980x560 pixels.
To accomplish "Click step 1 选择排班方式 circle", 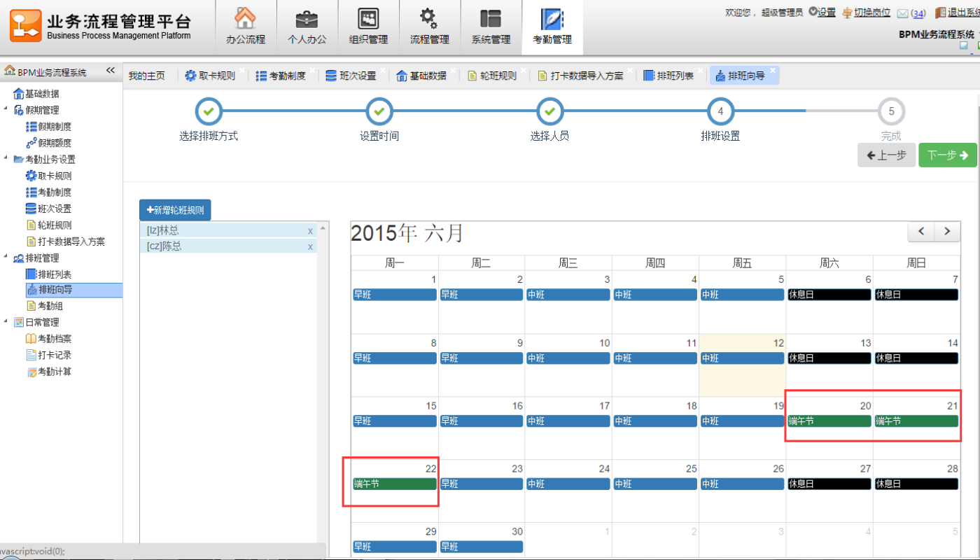I will point(209,111).
